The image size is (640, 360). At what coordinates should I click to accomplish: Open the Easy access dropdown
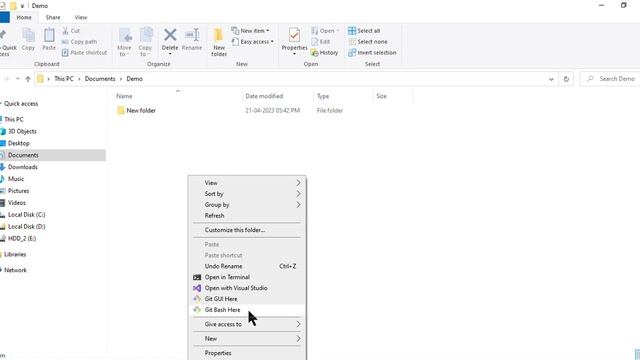[x=253, y=42]
